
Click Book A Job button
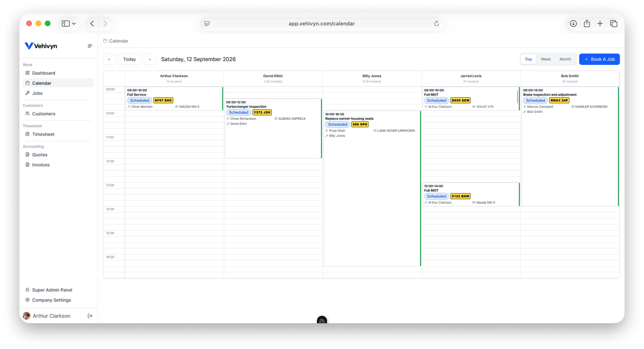(599, 59)
